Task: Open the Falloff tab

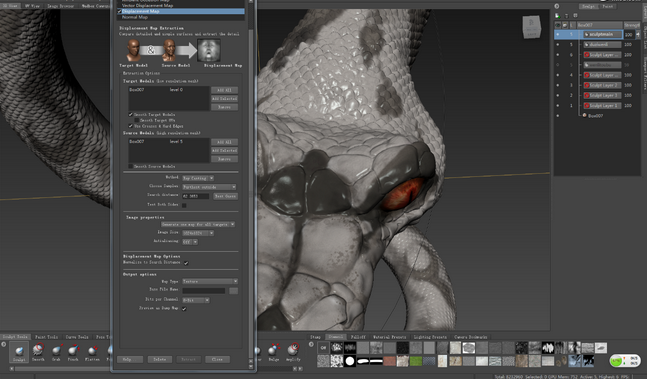Action: (358, 337)
